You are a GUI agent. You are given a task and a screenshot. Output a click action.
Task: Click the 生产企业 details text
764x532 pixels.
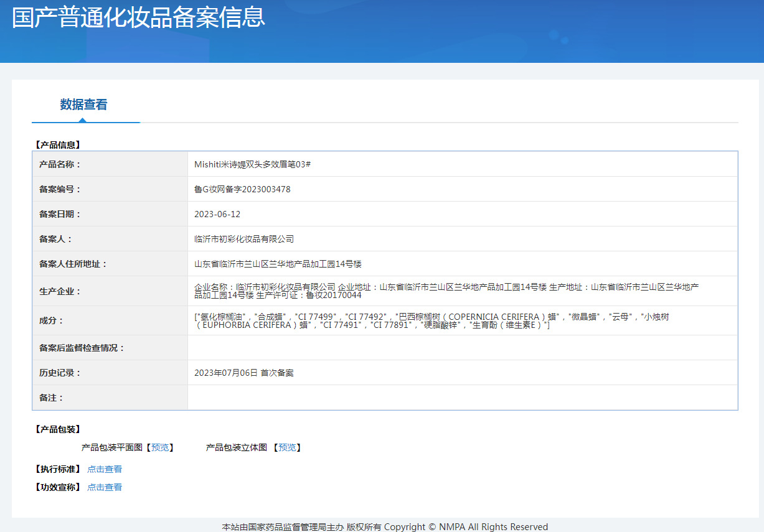[x=446, y=291]
